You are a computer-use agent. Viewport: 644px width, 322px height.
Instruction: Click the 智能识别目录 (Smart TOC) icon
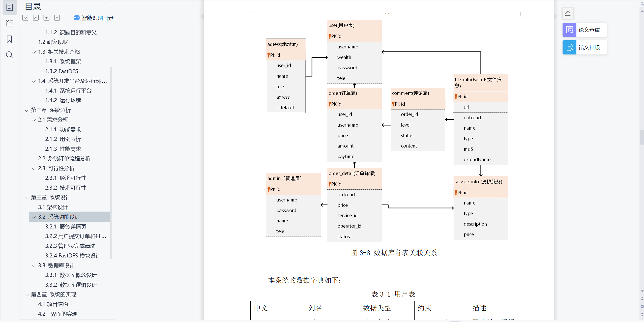76,18
